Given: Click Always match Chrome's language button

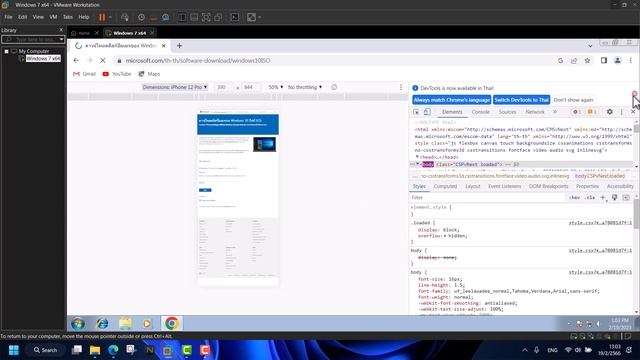Looking at the screenshot, I should click(451, 100).
